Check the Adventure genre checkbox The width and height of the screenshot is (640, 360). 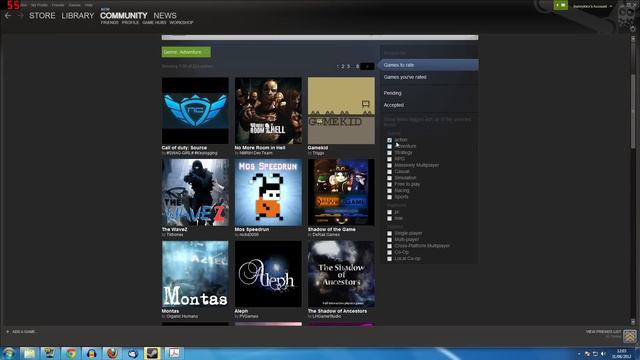389,146
